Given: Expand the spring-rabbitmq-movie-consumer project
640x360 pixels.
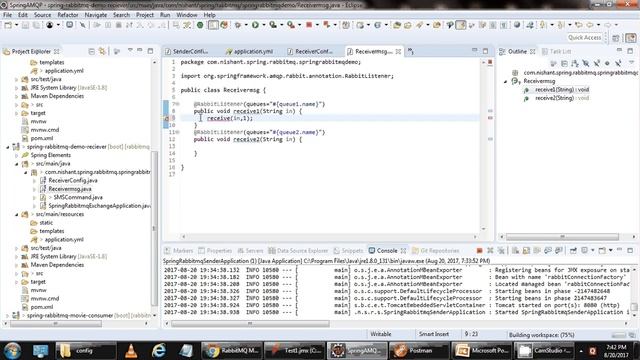Looking at the screenshot, I should point(8,316).
